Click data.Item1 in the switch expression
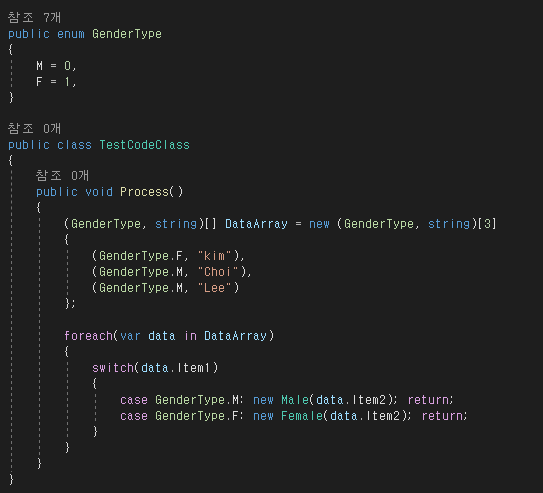This screenshot has width=543, height=493. coord(176,368)
